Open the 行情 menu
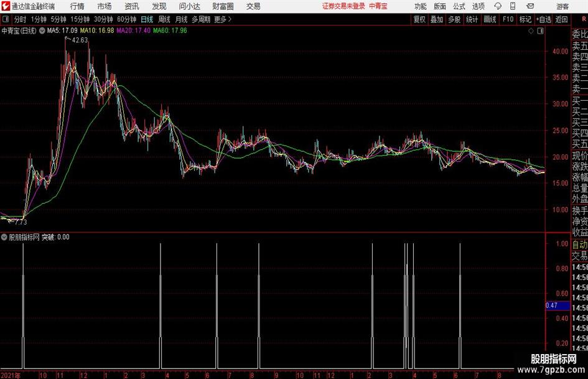Screen dimensions: 588x379 (77, 6)
